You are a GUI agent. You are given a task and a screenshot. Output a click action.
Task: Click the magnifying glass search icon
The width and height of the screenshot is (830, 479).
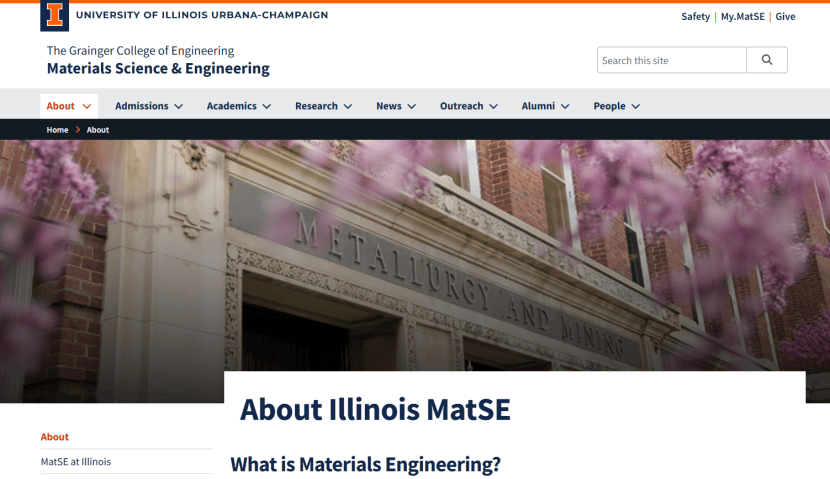coord(767,60)
